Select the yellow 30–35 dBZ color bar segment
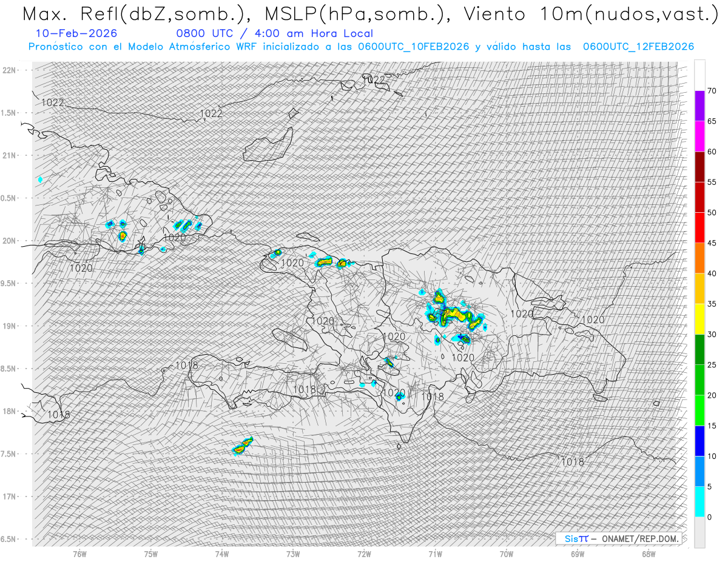728x562 pixels. coord(699,319)
